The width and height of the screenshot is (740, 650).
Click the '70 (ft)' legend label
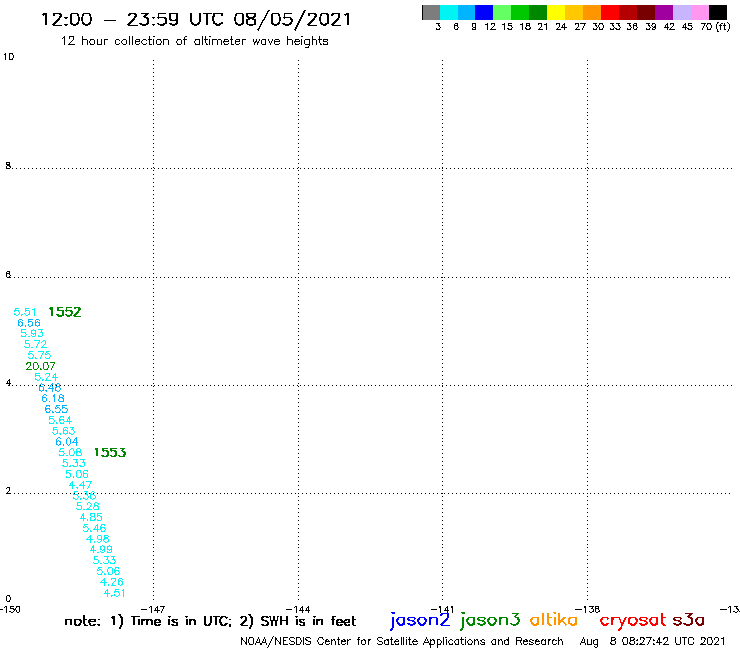tap(715, 27)
